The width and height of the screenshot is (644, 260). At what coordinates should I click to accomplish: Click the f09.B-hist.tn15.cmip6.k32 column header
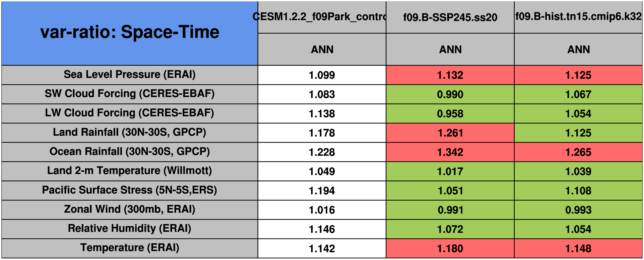578,17
